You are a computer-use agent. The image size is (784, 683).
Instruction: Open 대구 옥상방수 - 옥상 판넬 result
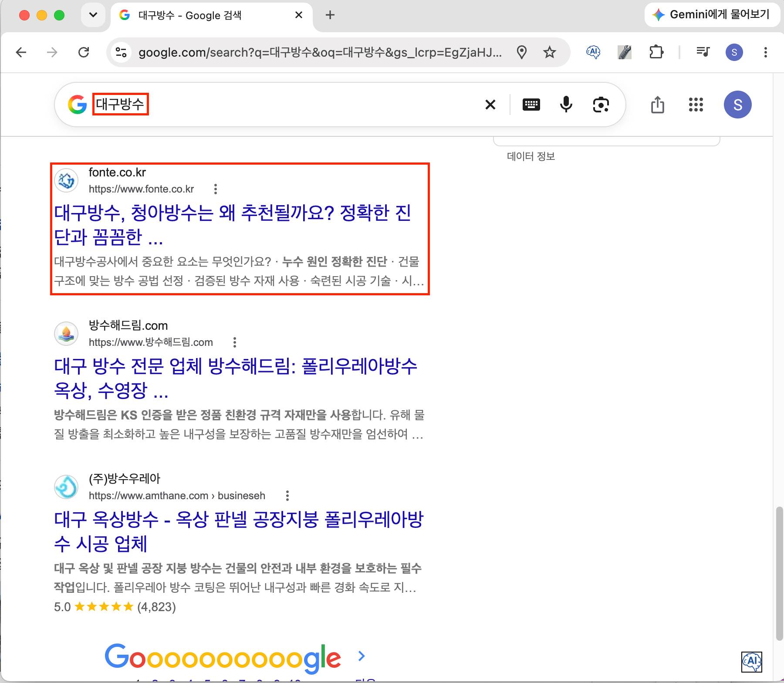point(239,531)
